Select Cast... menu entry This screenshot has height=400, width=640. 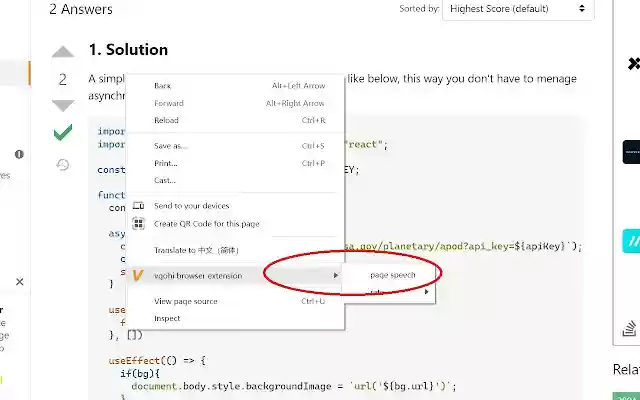pyautogui.click(x=235, y=180)
